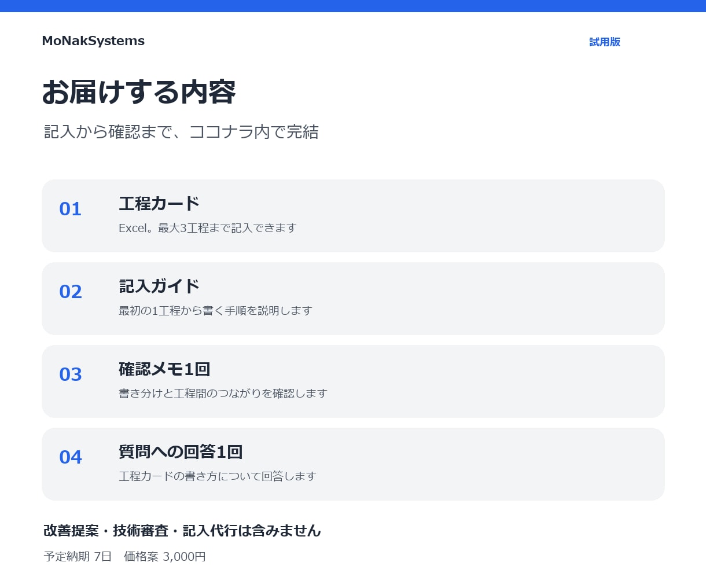706x588 pixels.
Task: Click the note 改善提案・技術審査・記入代行は含みません
Action: (x=182, y=531)
